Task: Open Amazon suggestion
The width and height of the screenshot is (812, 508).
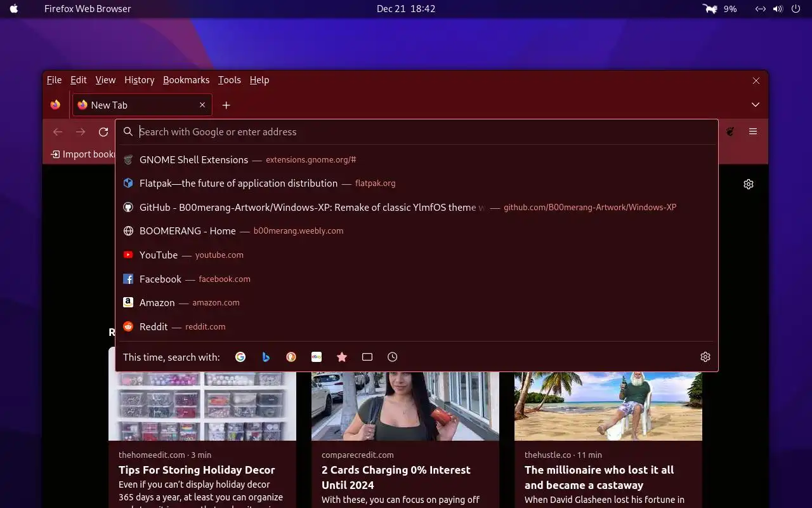Action: [x=417, y=303]
